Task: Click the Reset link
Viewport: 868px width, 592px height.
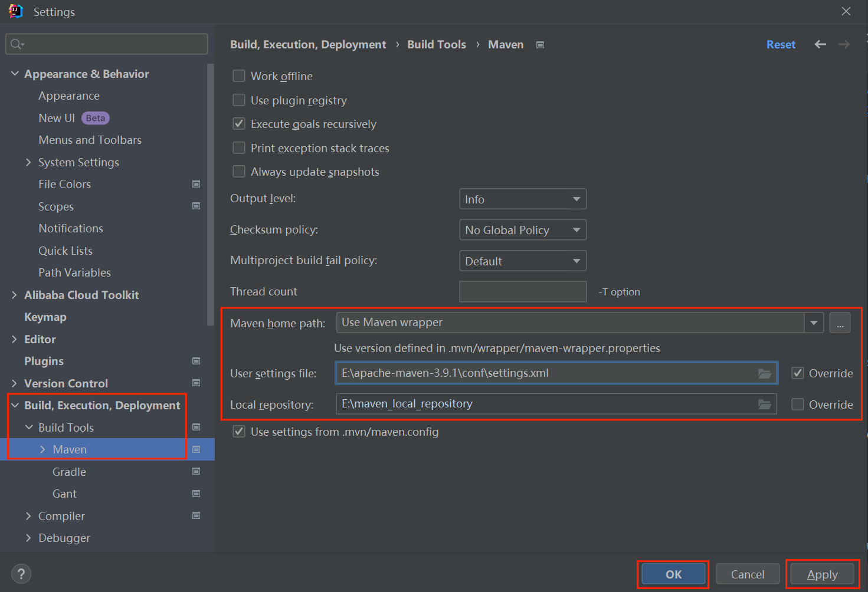Action: point(781,45)
